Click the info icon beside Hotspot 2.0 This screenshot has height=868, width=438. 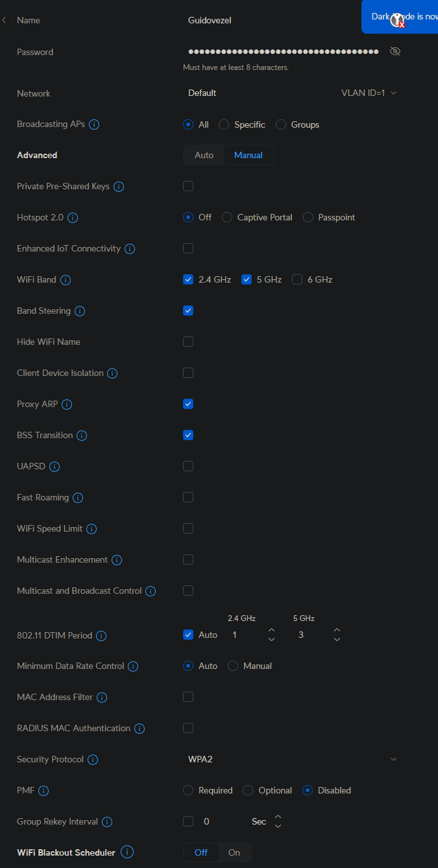point(73,218)
